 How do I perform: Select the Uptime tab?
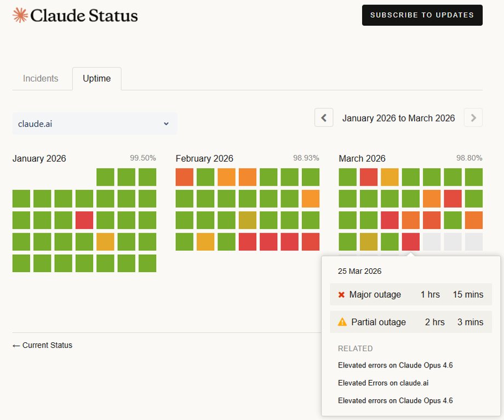pos(96,79)
